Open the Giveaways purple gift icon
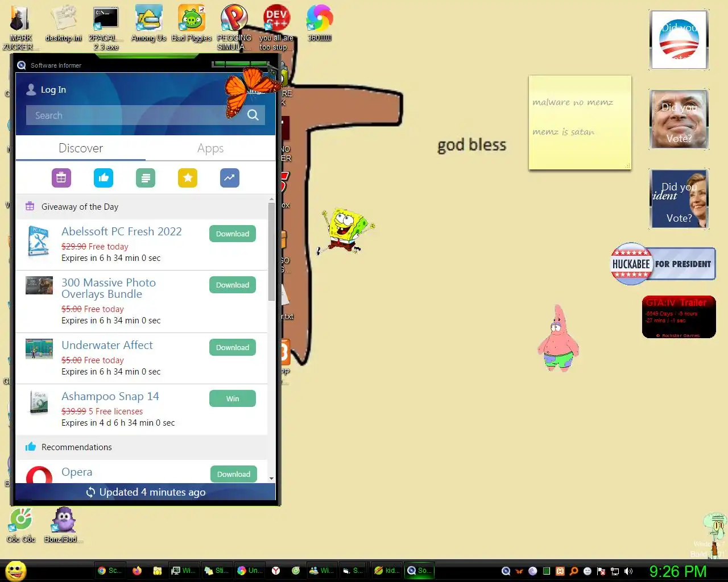The width and height of the screenshot is (728, 582). pyautogui.click(x=61, y=178)
